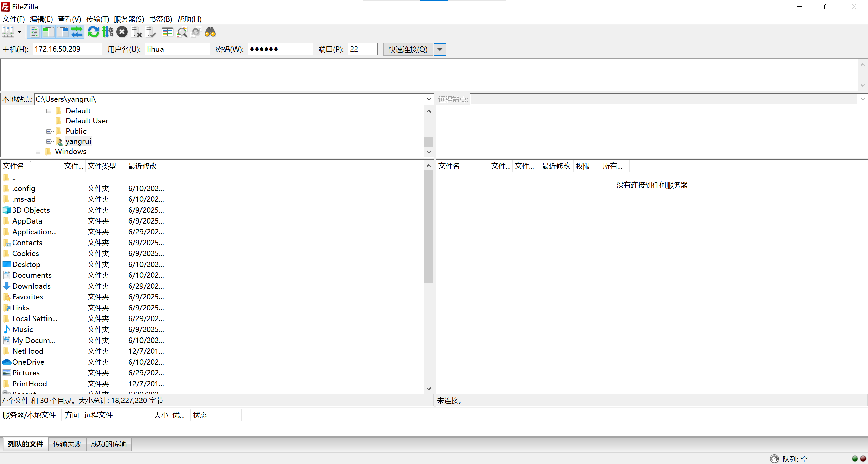Toggle remote directory tree display
This screenshot has width=868, height=464.
[62, 32]
